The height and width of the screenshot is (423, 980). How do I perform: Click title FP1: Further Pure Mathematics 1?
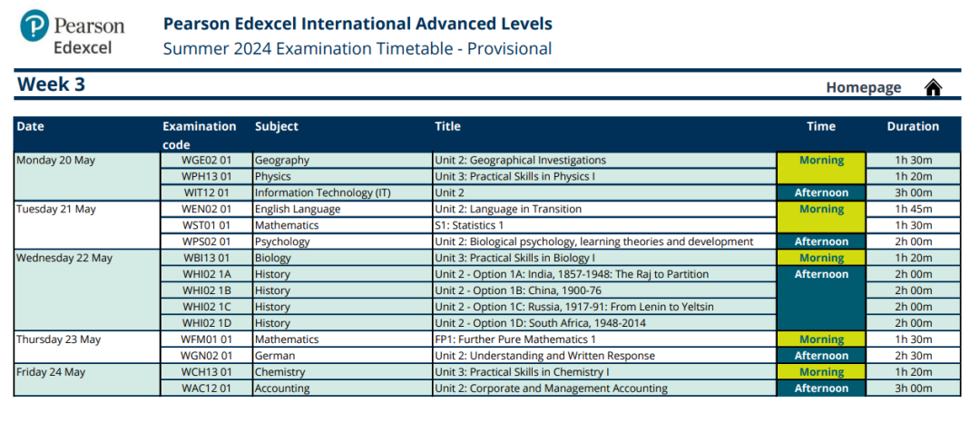tap(515, 339)
